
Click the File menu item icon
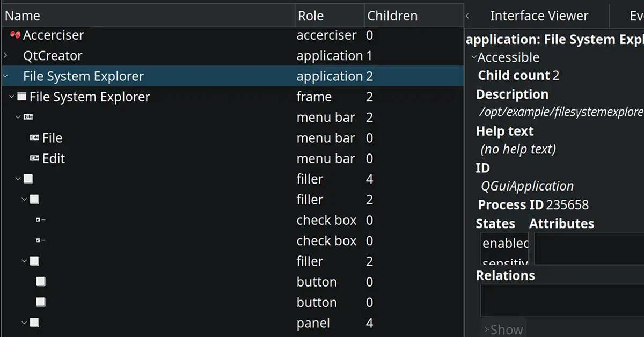tap(34, 138)
